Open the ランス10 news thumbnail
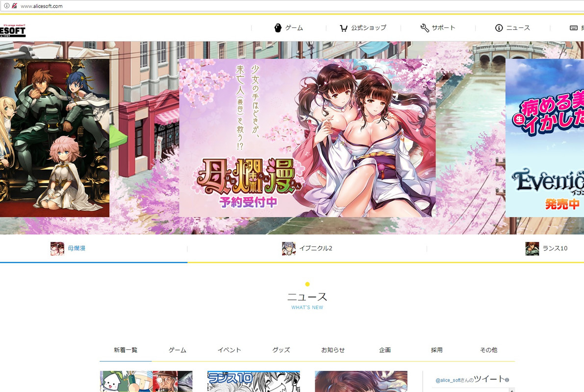 coord(254,381)
